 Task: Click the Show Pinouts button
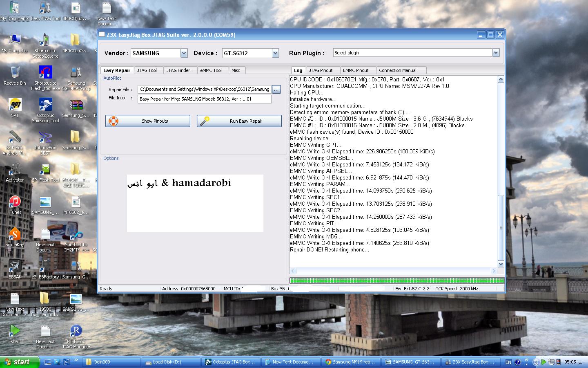click(x=148, y=121)
